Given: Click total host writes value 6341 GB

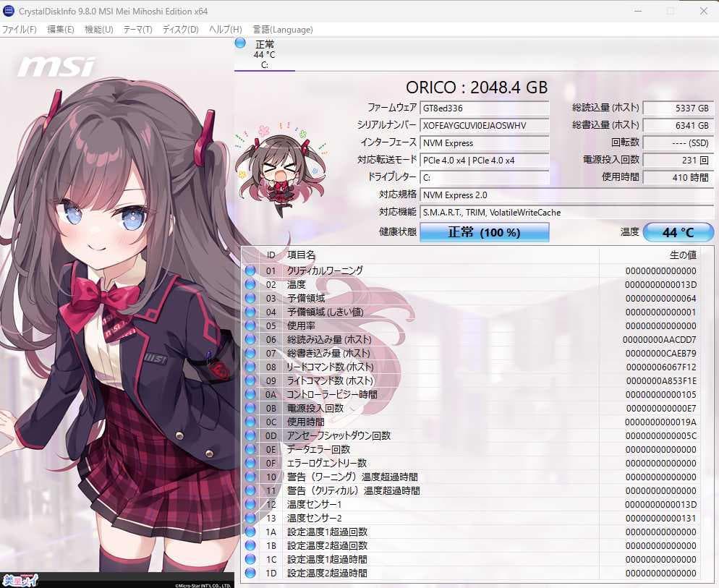Looking at the screenshot, I should point(678,126).
